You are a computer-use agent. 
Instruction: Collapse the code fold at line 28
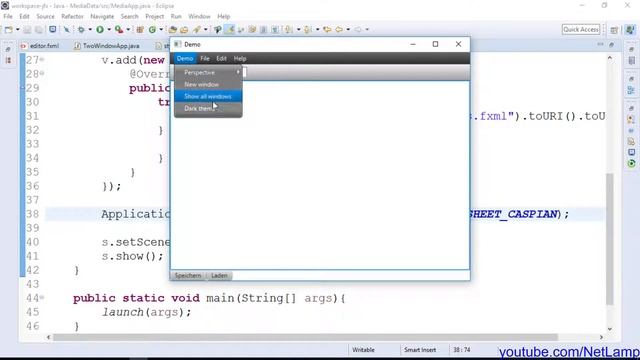pos(42,74)
